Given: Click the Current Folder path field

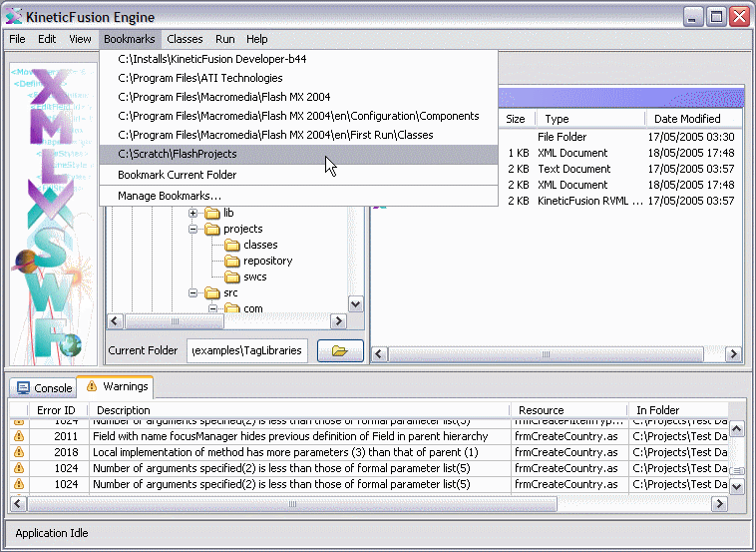Looking at the screenshot, I should (247, 350).
